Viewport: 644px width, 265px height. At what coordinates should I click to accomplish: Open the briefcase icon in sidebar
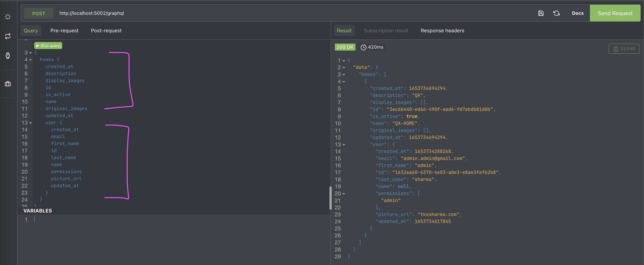tap(8, 84)
